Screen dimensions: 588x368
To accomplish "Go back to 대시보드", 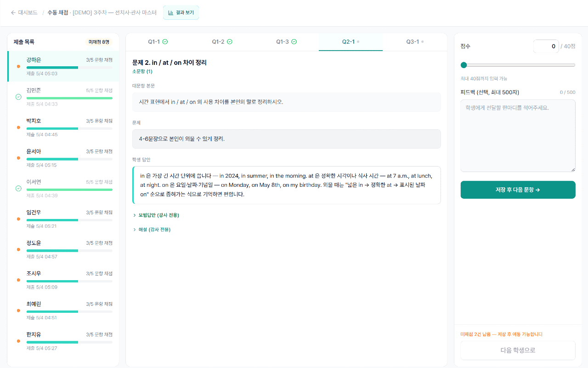I will click(x=24, y=13).
